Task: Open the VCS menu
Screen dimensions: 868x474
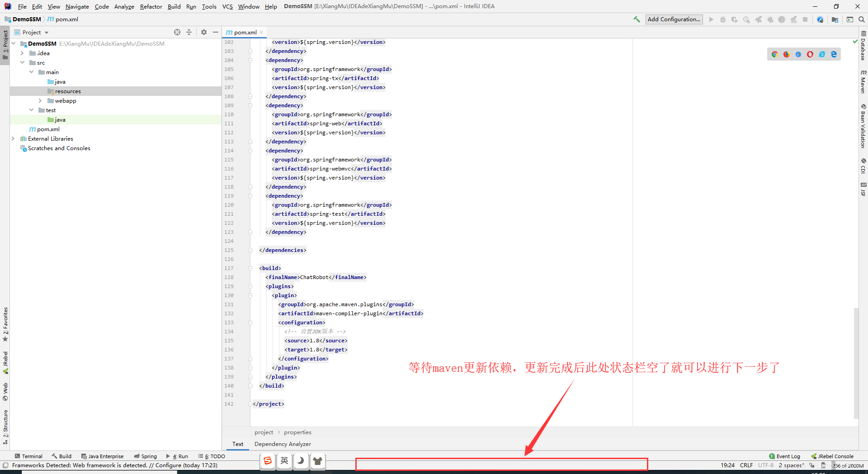Action: [227, 6]
